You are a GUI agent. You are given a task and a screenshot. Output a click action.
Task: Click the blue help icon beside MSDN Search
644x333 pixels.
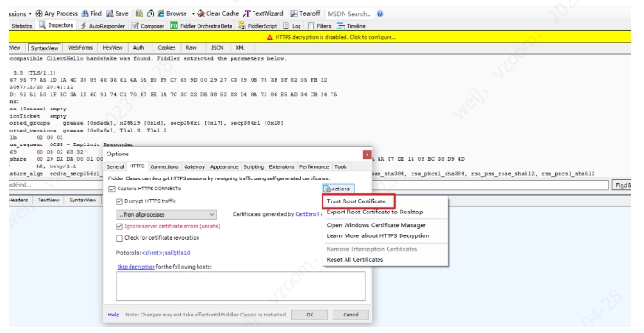(380, 14)
